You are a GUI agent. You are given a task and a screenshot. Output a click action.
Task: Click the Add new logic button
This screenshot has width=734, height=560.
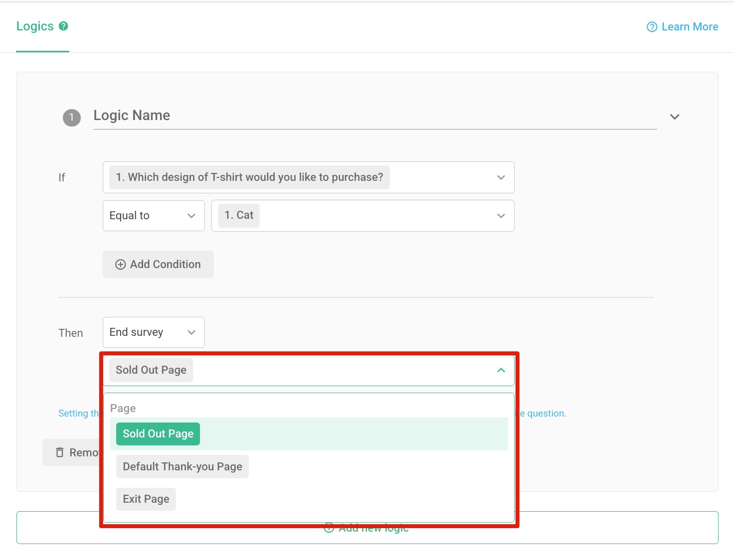(x=367, y=527)
